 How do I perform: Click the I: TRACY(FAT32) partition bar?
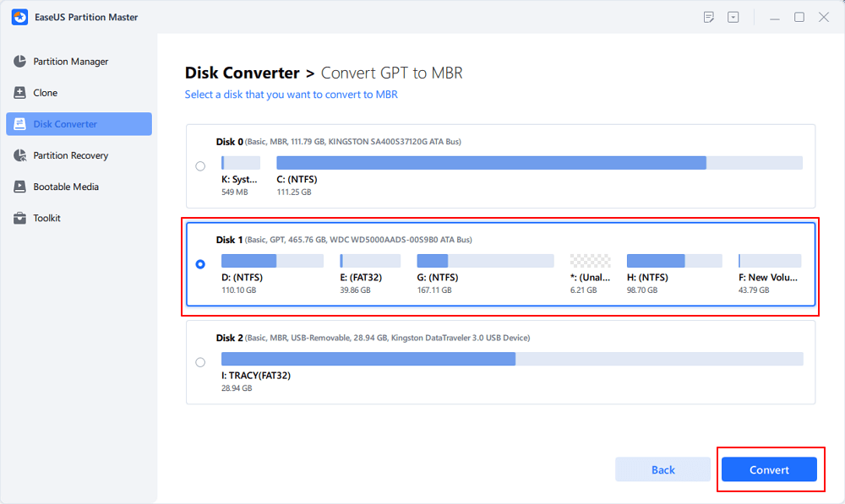pyautogui.click(x=511, y=359)
